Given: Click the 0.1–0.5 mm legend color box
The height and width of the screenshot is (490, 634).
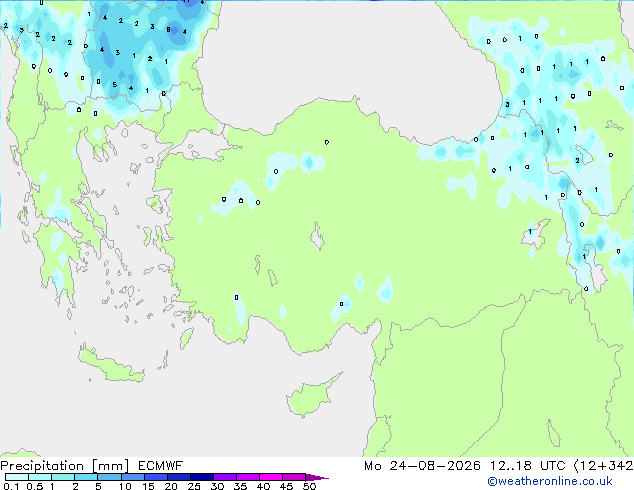Looking at the screenshot, I should point(17,477).
